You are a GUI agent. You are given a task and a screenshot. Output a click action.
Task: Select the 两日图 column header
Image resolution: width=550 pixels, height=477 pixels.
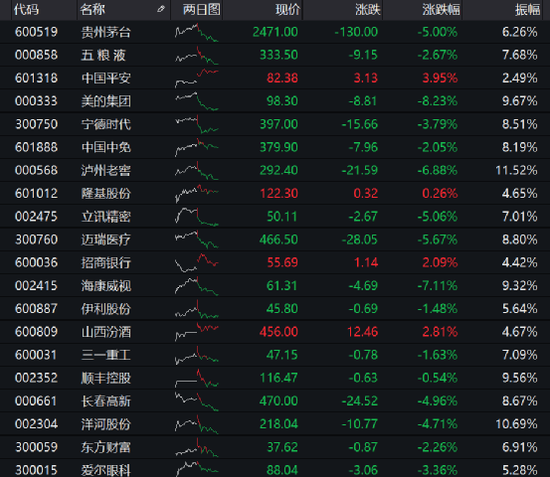click(202, 9)
